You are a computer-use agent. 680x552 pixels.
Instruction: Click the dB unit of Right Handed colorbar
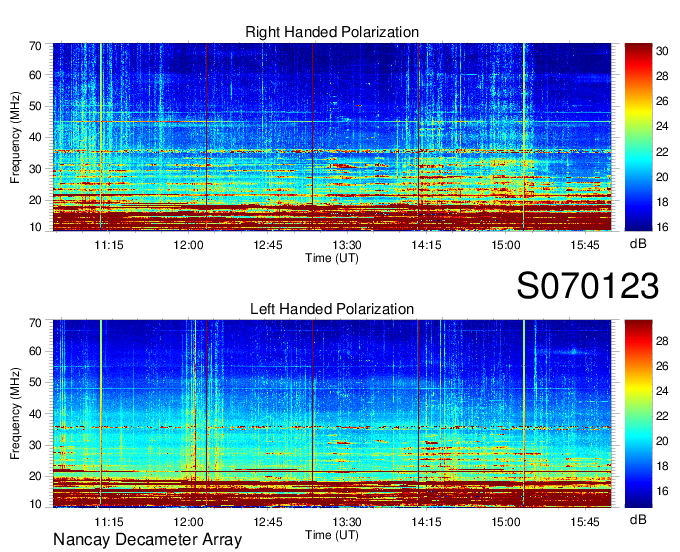pyautogui.click(x=638, y=244)
